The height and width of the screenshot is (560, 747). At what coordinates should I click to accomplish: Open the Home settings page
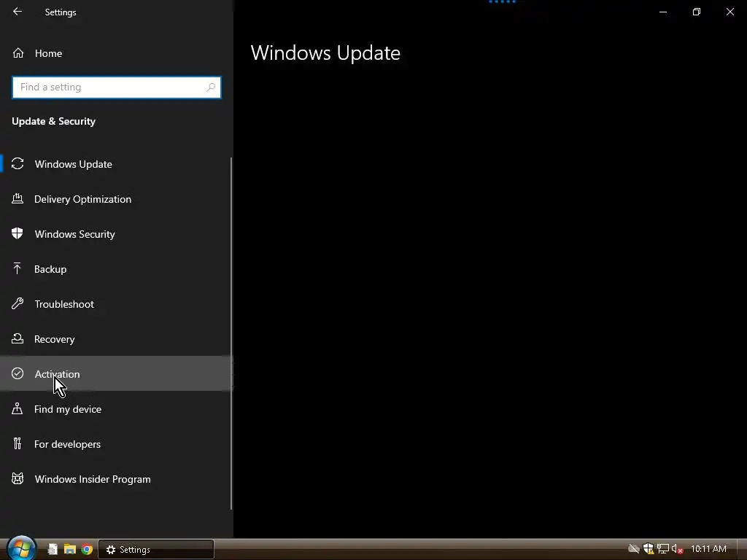tap(117, 53)
